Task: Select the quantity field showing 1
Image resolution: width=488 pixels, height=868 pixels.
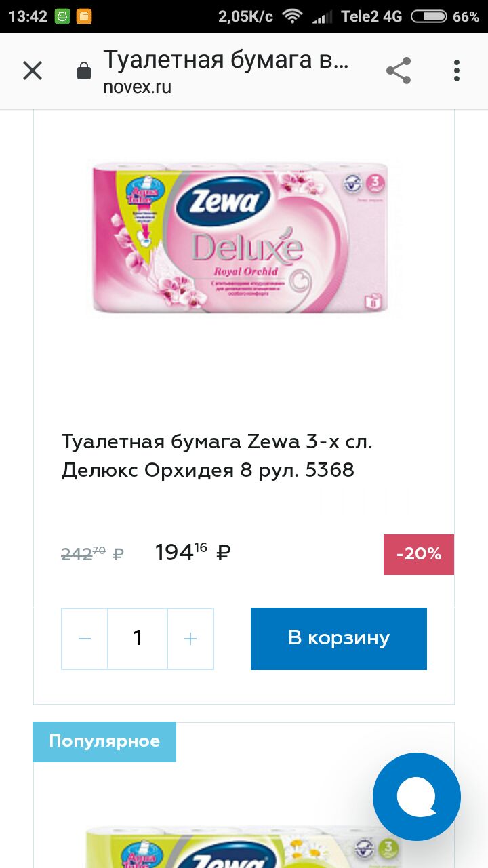Action: pyautogui.click(x=138, y=639)
